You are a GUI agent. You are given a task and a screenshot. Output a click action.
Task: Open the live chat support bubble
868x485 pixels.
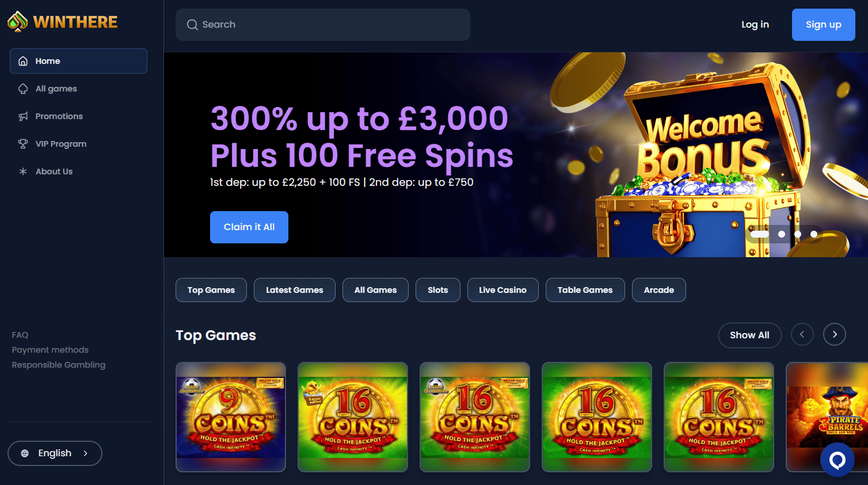click(x=837, y=460)
